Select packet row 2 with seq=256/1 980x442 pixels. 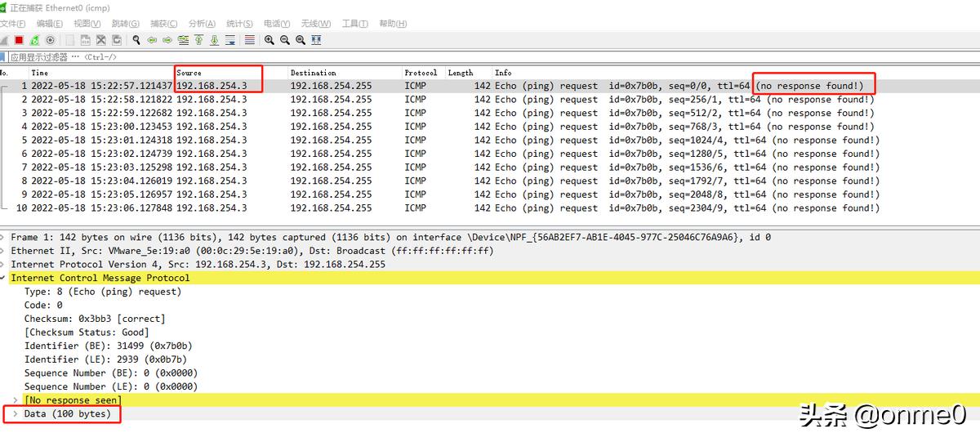tap(490, 100)
